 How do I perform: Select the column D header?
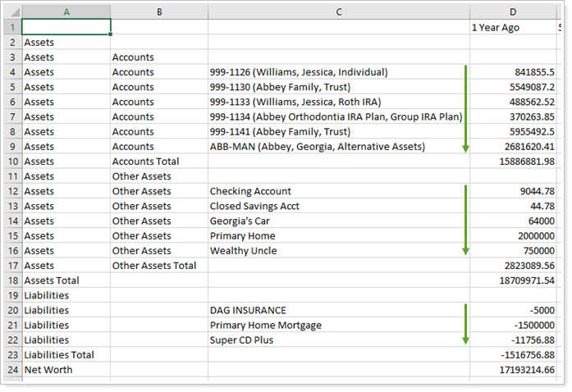tap(513, 11)
